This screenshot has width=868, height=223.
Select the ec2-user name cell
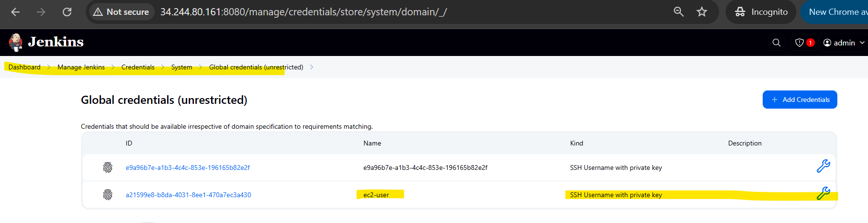(376, 195)
